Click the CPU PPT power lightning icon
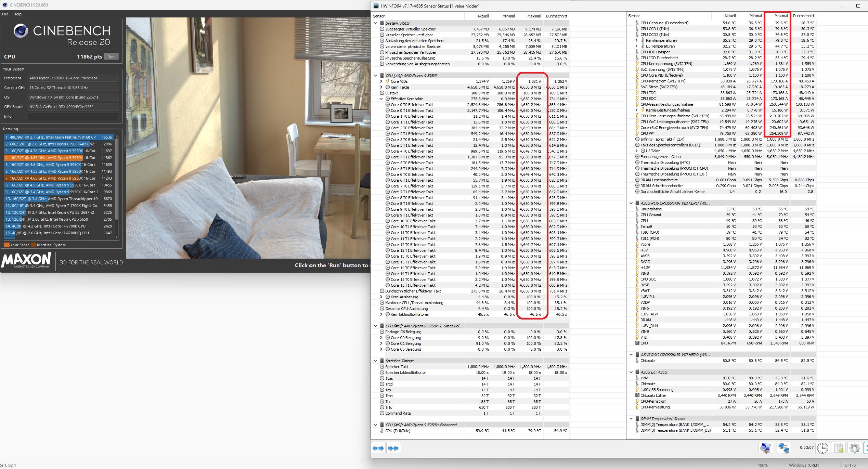Viewport: 868px width, 469px height. point(637,133)
